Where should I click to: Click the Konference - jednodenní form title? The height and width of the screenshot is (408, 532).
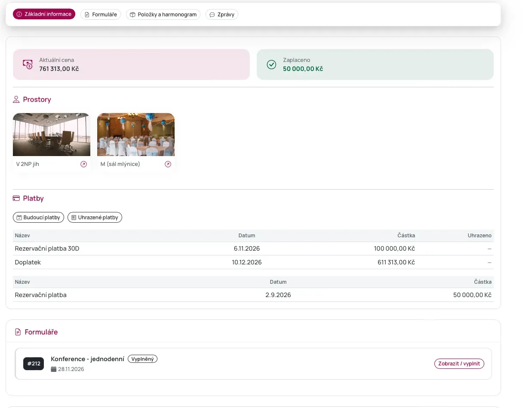(x=87, y=359)
